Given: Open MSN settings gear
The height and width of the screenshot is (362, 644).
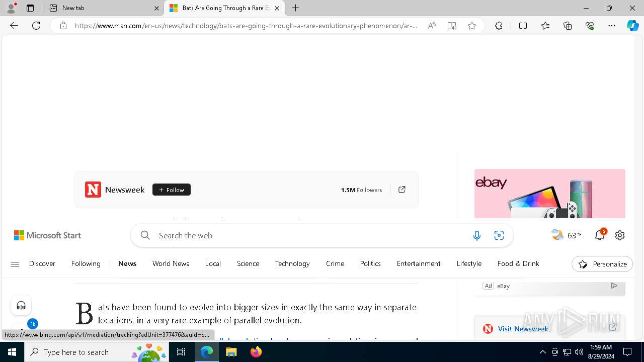Looking at the screenshot, I should click(x=620, y=235).
